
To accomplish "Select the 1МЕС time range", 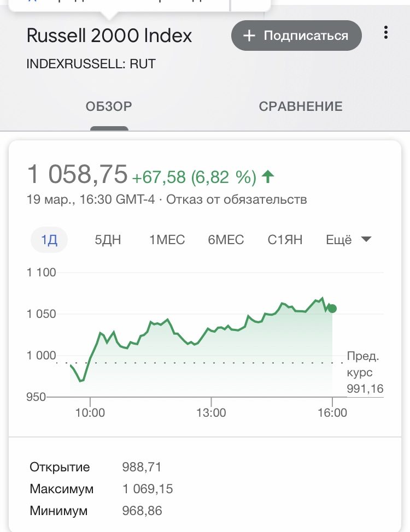I will coord(167,240).
